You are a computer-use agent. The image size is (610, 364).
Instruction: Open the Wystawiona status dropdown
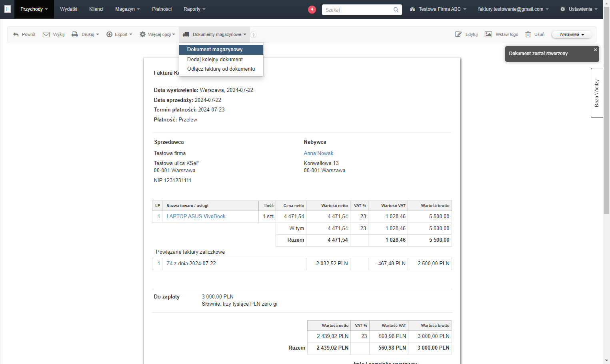tap(572, 35)
